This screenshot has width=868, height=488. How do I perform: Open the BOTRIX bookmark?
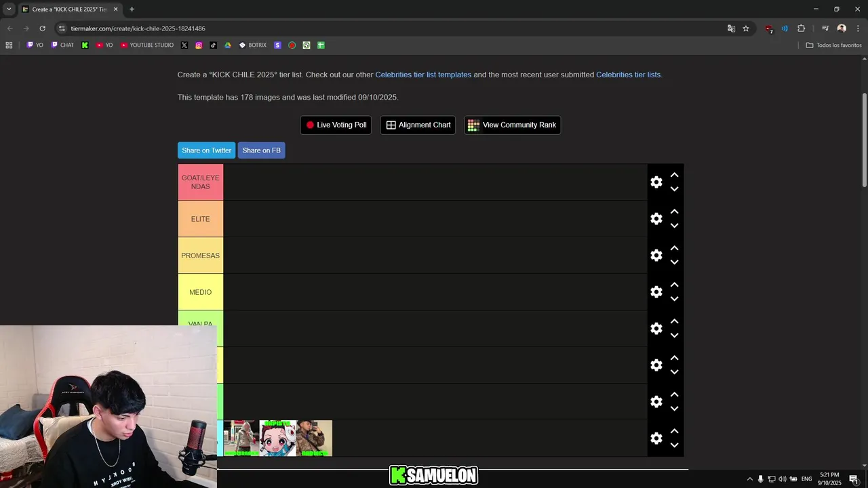point(253,45)
